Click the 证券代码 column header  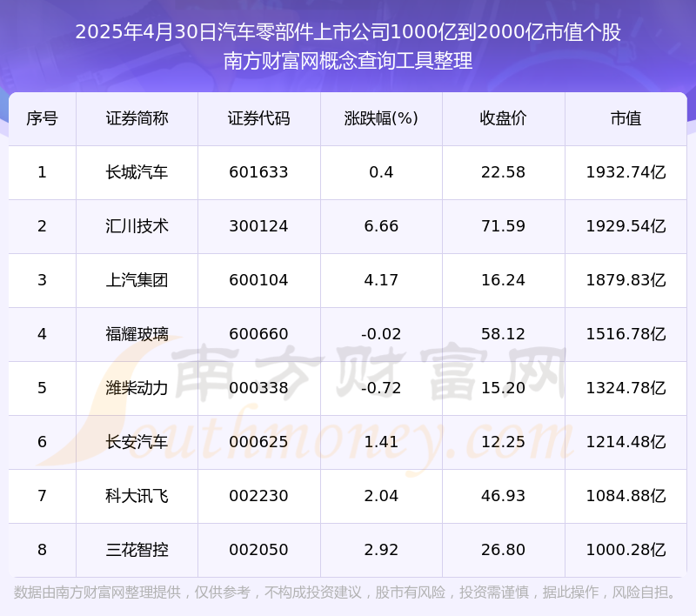click(258, 118)
